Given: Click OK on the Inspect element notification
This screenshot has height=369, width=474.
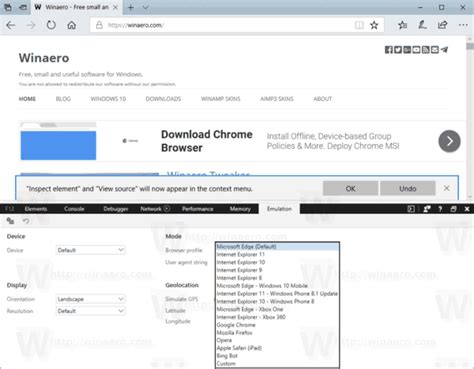Looking at the screenshot, I should click(350, 188).
